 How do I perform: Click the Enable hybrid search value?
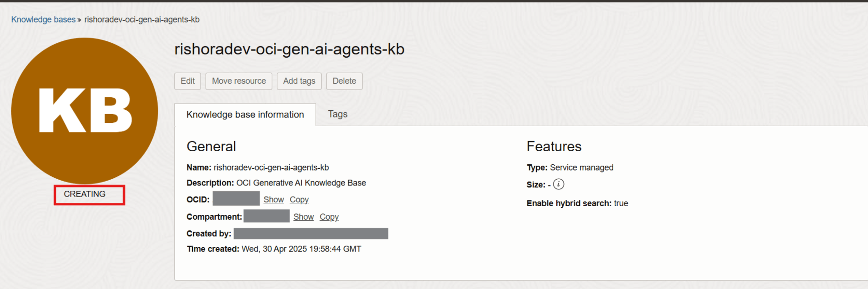(x=621, y=203)
